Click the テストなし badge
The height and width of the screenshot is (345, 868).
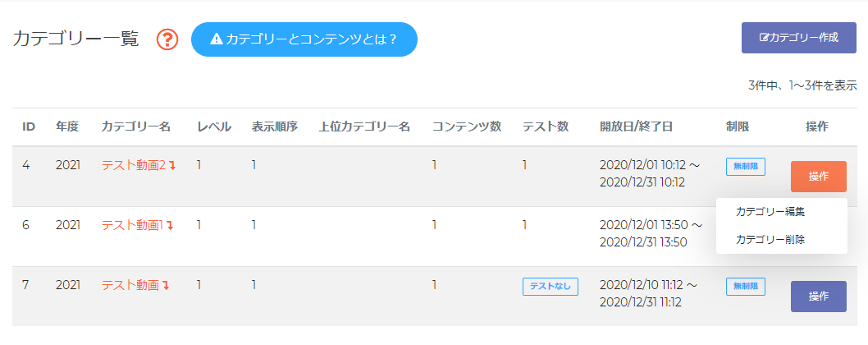(x=550, y=286)
